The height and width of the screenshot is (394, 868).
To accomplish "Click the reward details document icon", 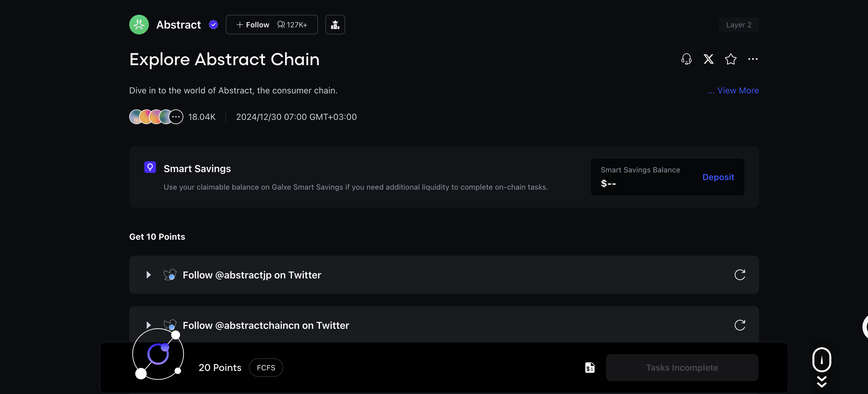I will pyautogui.click(x=590, y=367).
